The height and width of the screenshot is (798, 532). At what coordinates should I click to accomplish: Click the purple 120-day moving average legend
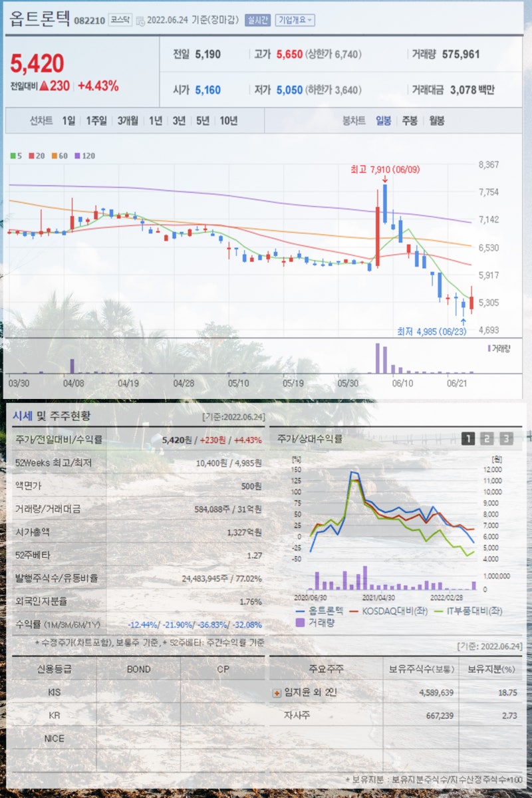click(x=84, y=156)
